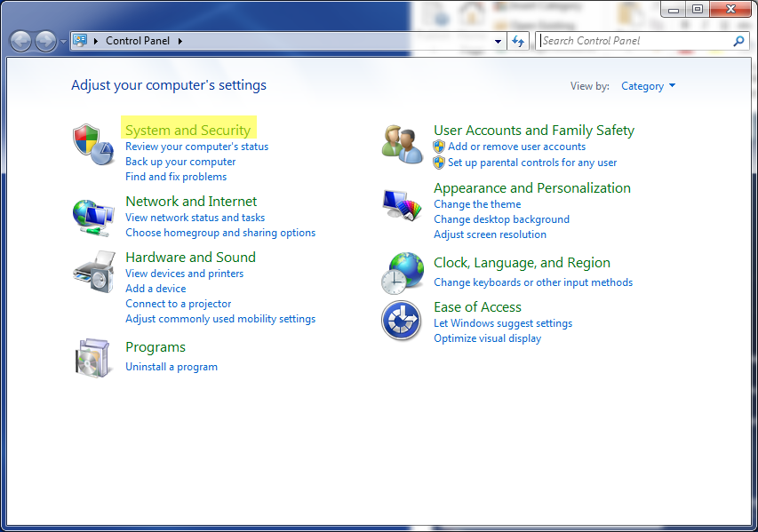Image resolution: width=758 pixels, height=532 pixels.
Task: Open Adjust commonly used mobility settings
Action: 220,319
